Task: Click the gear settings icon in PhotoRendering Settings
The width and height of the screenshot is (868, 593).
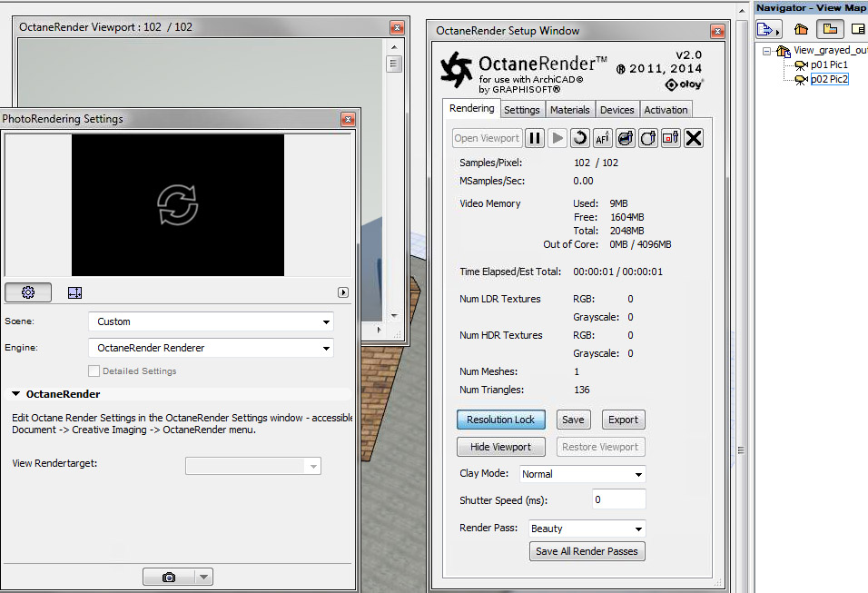Action: coord(28,292)
